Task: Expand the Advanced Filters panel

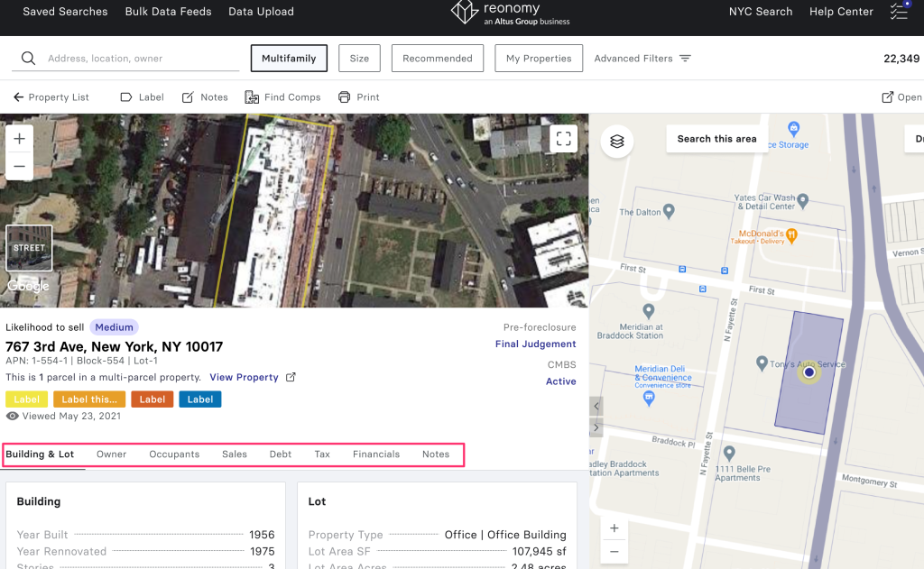Action: tap(642, 59)
